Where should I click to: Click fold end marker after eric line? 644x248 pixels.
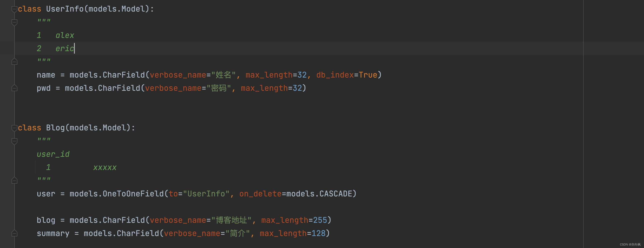tap(14, 61)
